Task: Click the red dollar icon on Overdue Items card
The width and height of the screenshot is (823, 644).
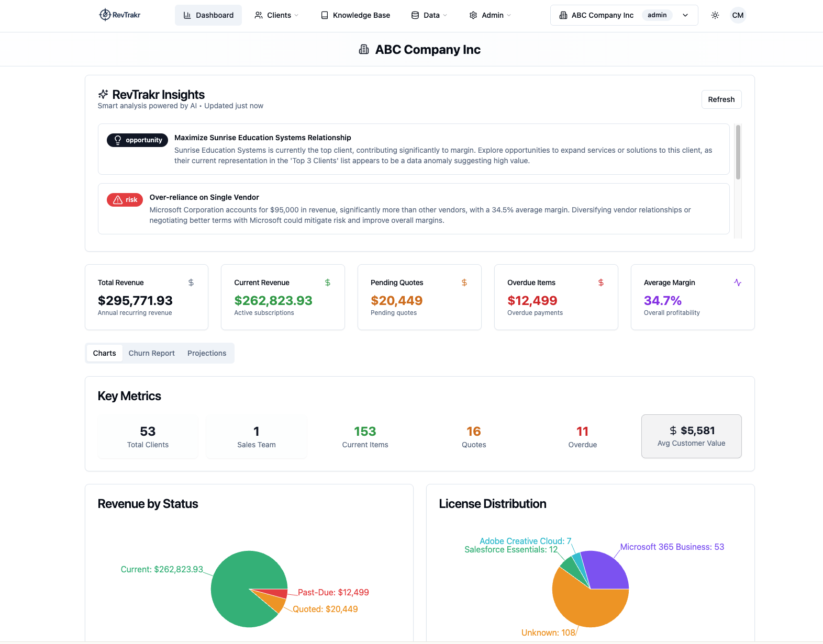Action: pyautogui.click(x=601, y=283)
